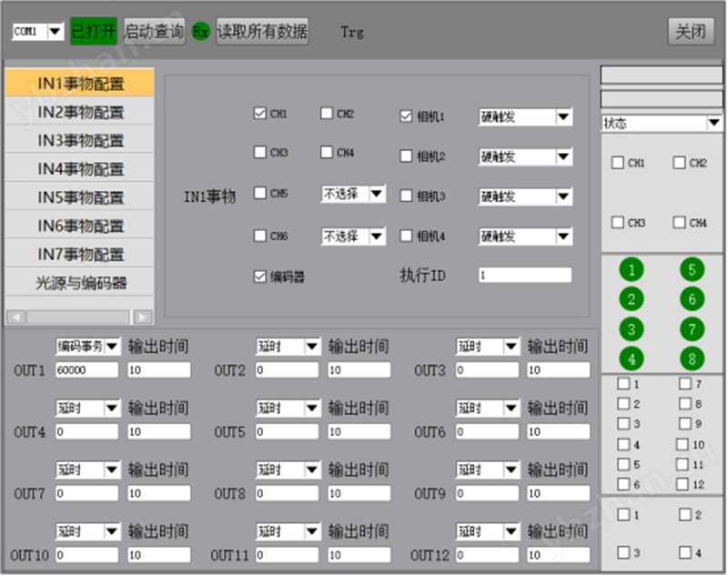The image size is (728, 575).
Task: Click the 执行ID input field
Action: 525,275
